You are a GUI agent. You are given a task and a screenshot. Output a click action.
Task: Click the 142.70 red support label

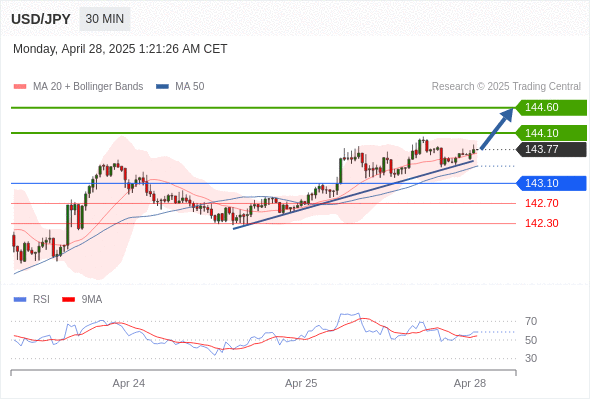541,203
